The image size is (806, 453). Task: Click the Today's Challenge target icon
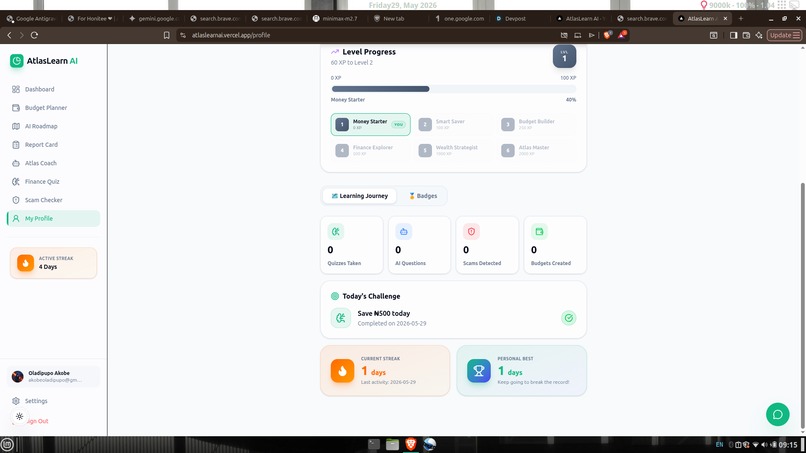335,296
